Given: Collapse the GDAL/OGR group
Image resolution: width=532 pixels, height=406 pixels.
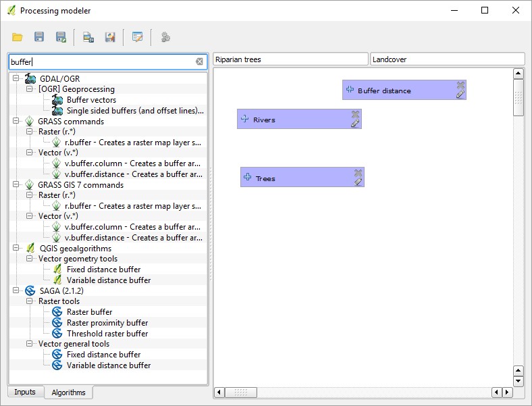Looking at the screenshot, I should (x=16, y=78).
